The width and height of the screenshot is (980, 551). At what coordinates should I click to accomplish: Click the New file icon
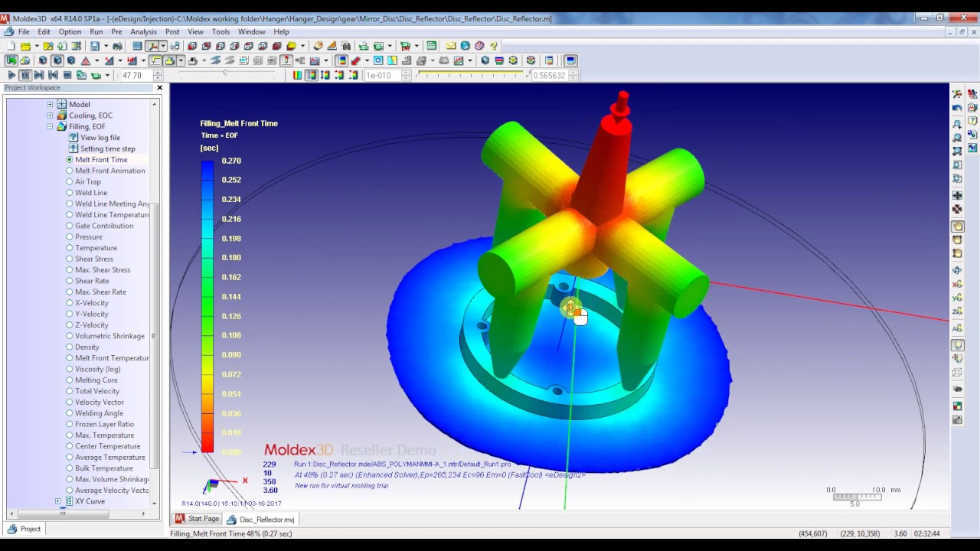pos(10,46)
